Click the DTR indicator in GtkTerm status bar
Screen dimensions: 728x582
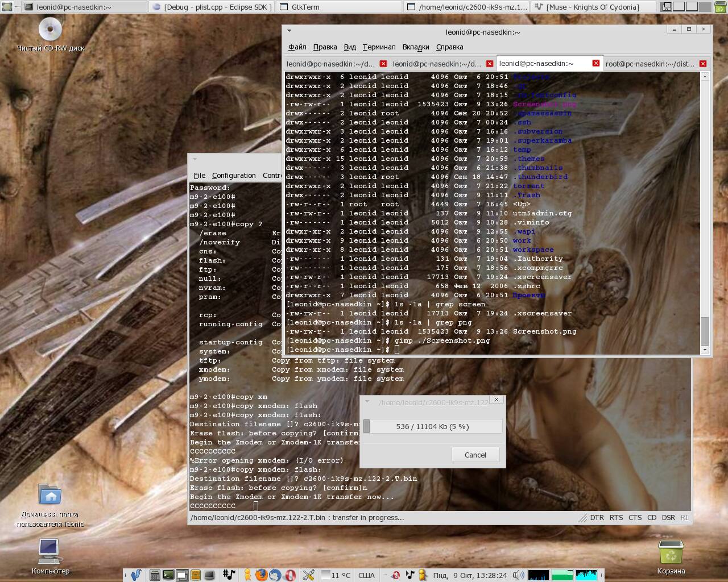pyautogui.click(x=597, y=518)
